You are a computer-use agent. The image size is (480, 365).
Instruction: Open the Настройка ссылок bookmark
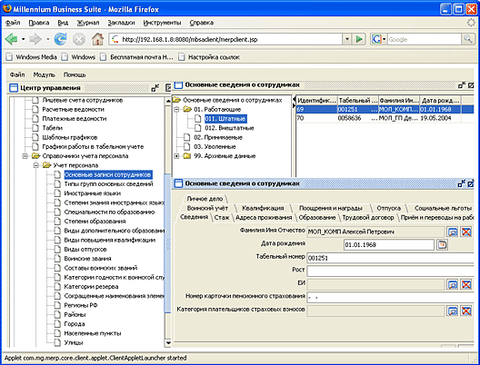(209, 57)
